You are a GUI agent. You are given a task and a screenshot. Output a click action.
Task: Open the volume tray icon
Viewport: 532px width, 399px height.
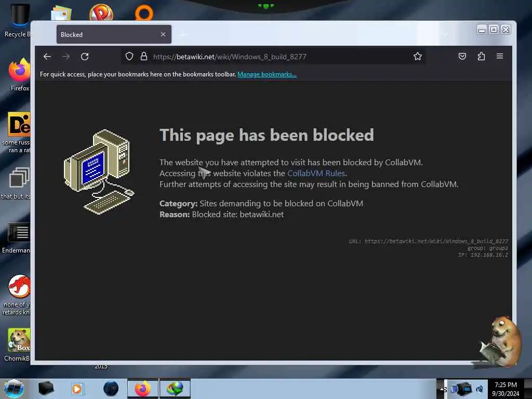pyautogui.click(x=480, y=390)
